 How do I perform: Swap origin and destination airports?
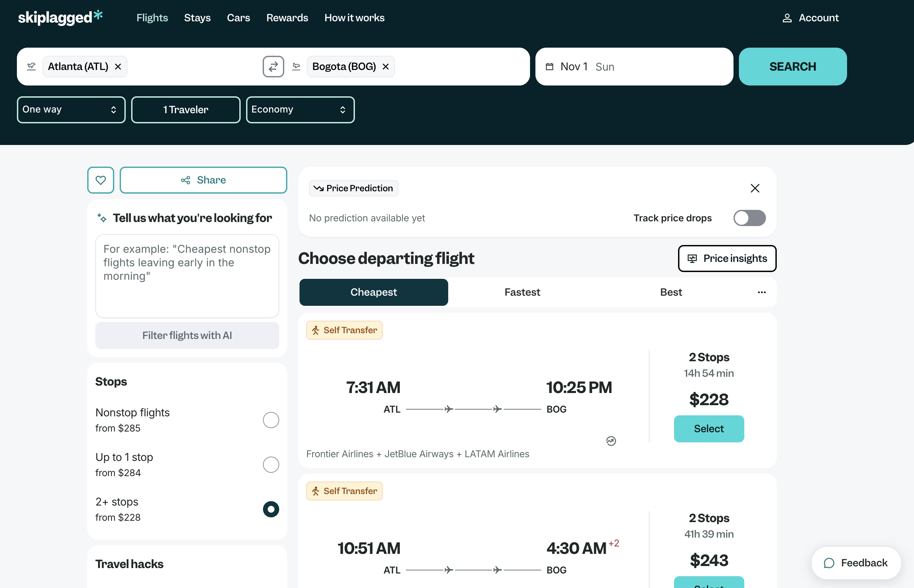pyautogui.click(x=273, y=67)
